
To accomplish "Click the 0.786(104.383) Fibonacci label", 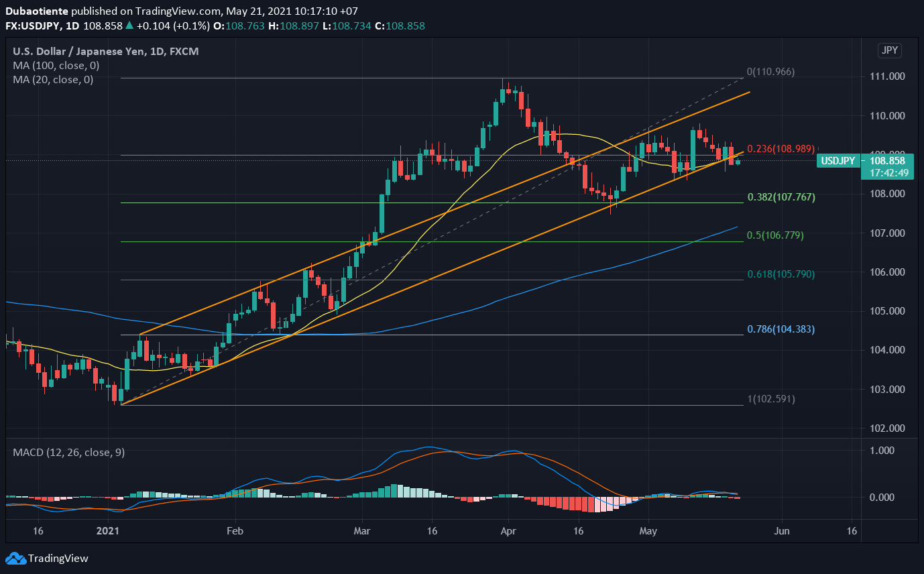I will [782, 329].
